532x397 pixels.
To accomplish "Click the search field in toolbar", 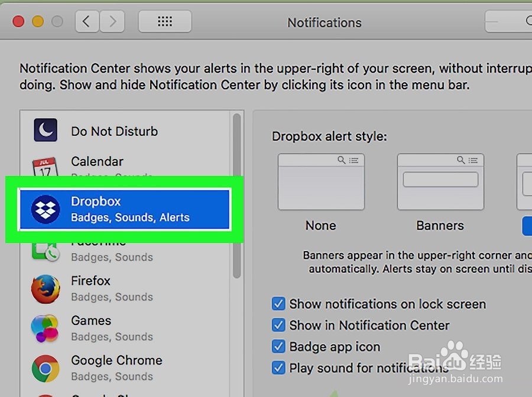I will tap(508, 21).
